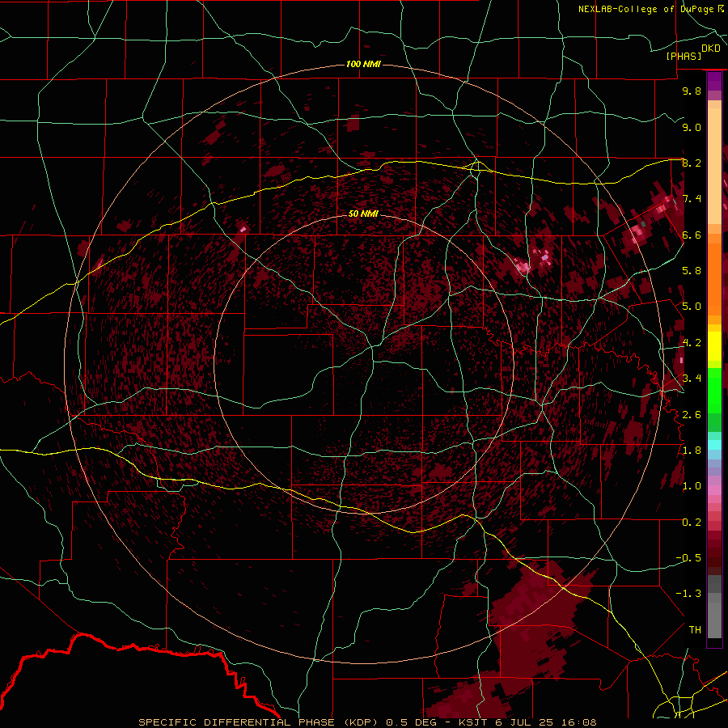This screenshot has width=728, height=728.
Task: Click the 8.2 value on the color scale
Action: coord(692,163)
